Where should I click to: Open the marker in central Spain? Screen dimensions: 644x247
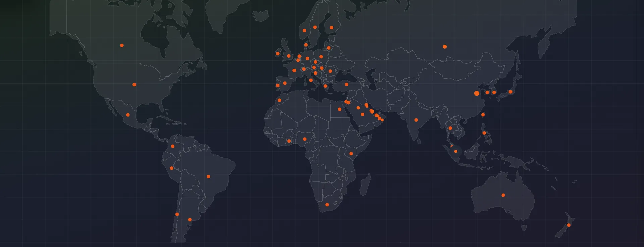click(x=285, y=83)
